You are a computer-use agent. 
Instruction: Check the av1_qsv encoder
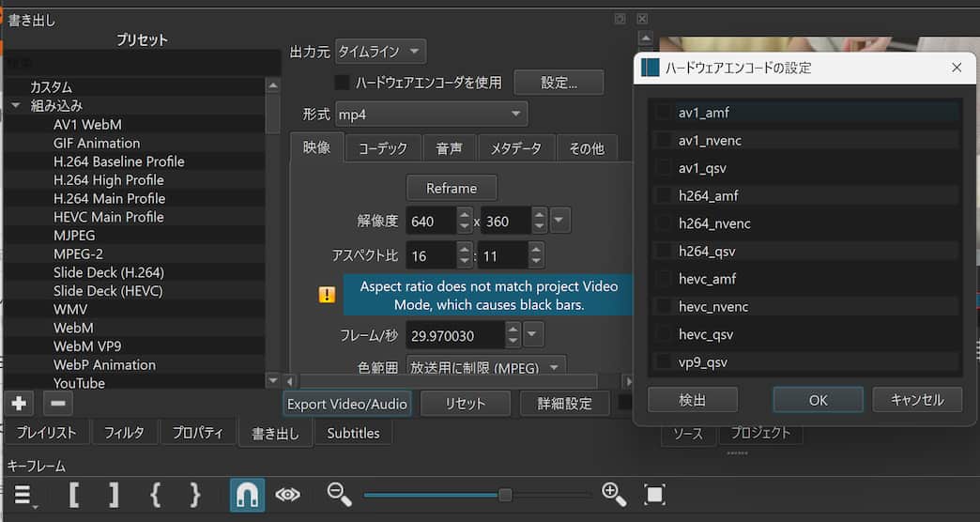(x=663, y=168)
